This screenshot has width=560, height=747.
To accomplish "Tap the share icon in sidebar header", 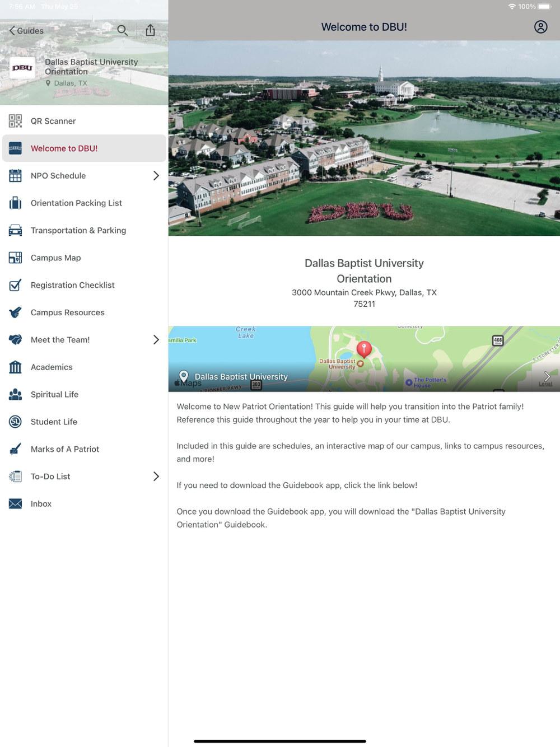I will (150, 30).
